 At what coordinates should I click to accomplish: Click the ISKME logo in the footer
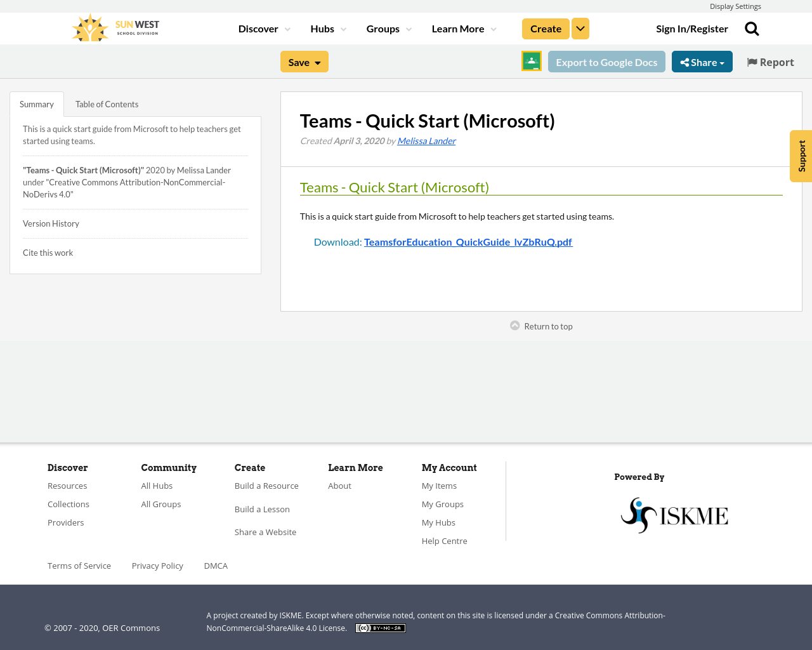674,515
